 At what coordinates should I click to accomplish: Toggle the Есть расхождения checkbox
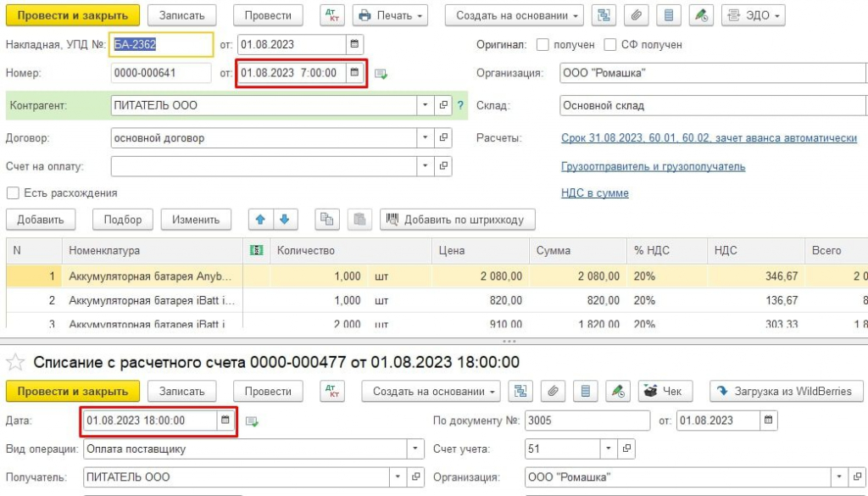[x=13, y=193]
